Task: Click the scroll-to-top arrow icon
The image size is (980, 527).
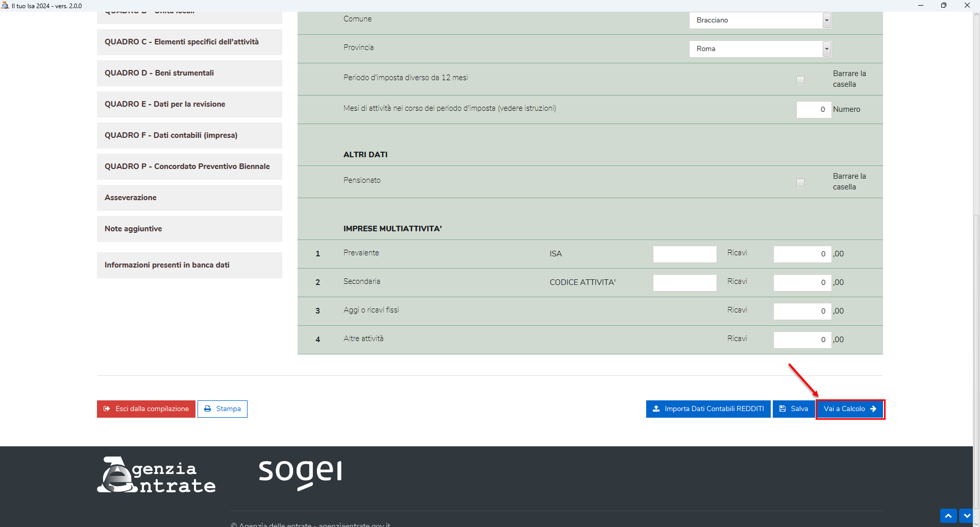Action: [x=948, y=516]
